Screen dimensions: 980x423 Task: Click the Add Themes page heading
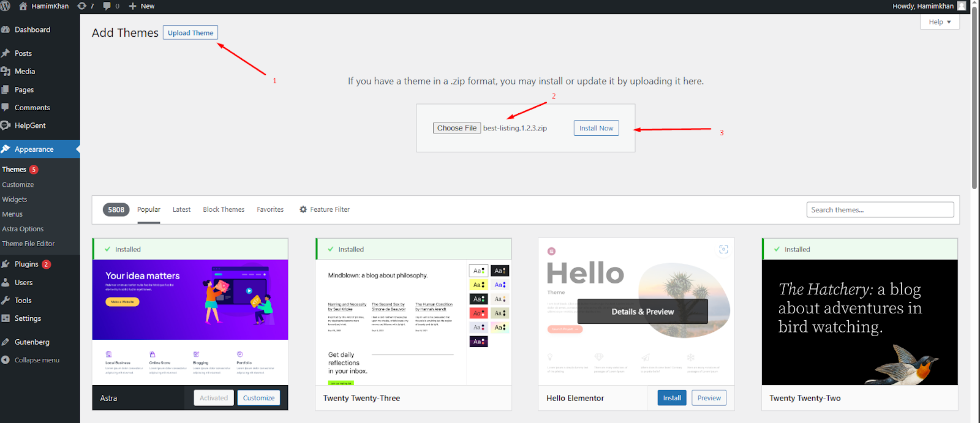pyautogui.click(x=125, y=32)
